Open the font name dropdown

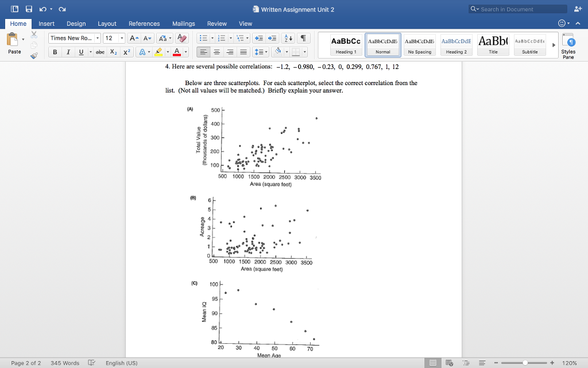97,38
